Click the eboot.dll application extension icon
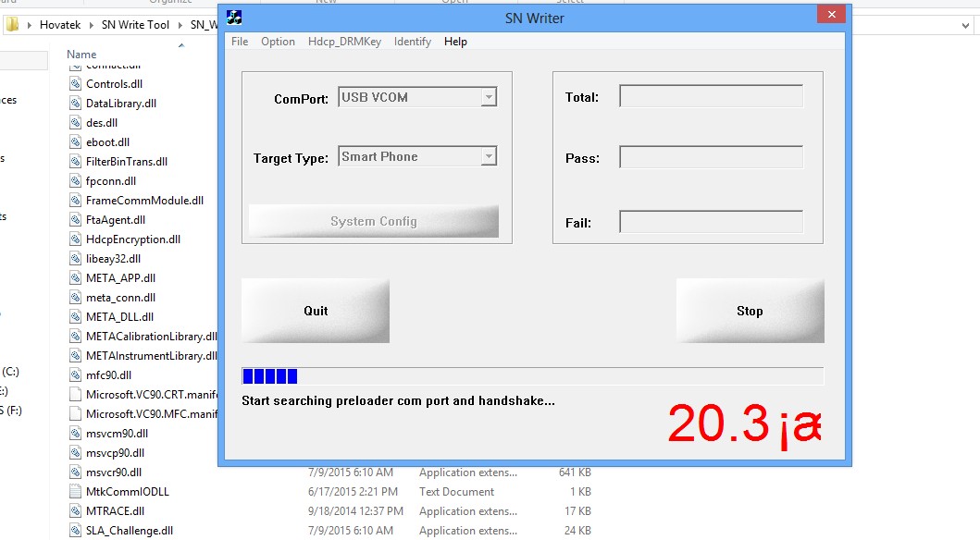The height and width of the screenshot is (540, 980). pyautogui.click(x=77, y=141)
